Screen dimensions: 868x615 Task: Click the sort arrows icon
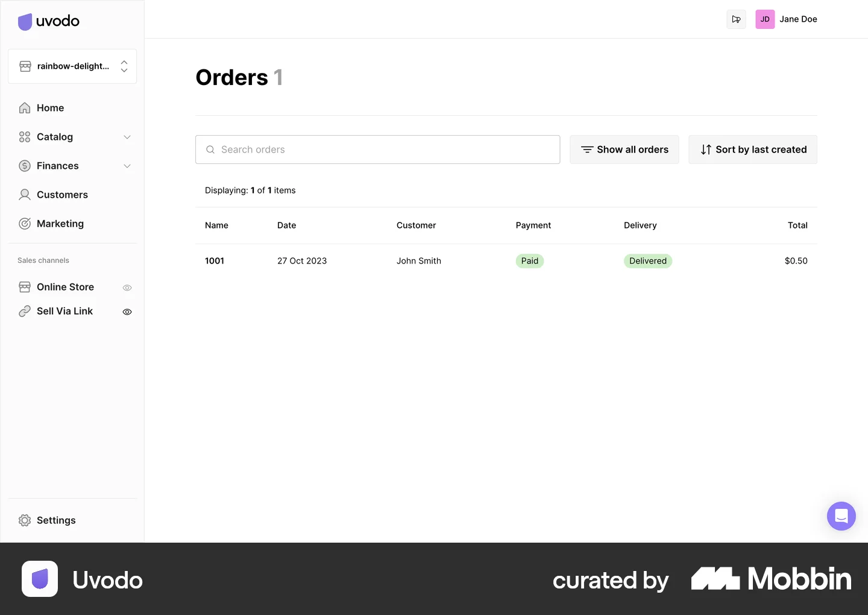click(706, 150)
